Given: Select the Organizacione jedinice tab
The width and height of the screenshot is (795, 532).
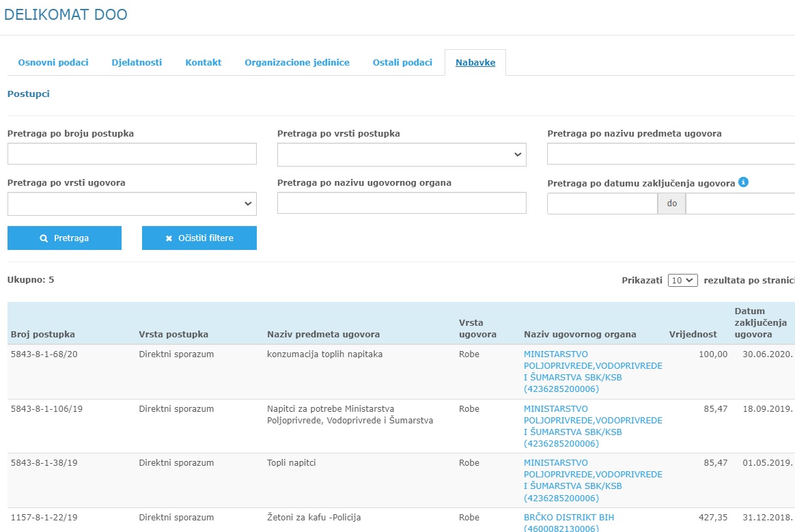Looking at the screenshot, I should (x=297, y=62).
